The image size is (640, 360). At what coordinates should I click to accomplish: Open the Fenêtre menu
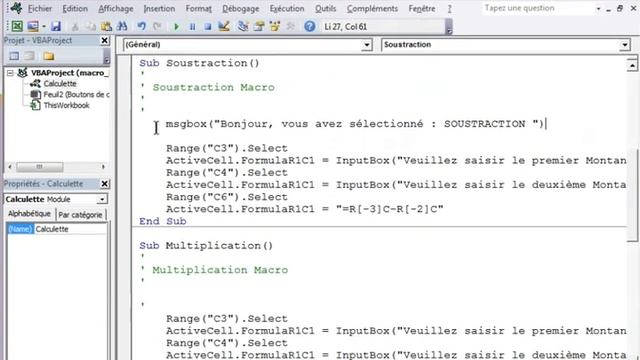[422, 8]
